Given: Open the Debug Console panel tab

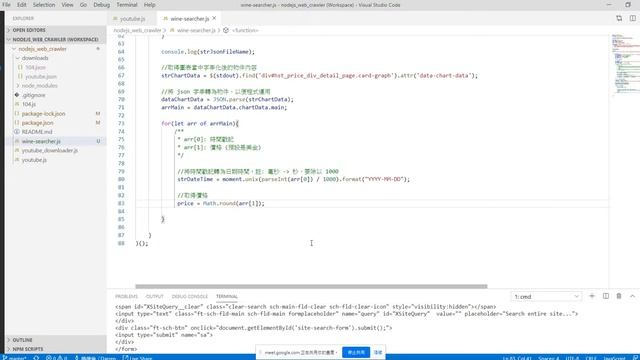Looking at the screenshot, I should click(189, 296).
